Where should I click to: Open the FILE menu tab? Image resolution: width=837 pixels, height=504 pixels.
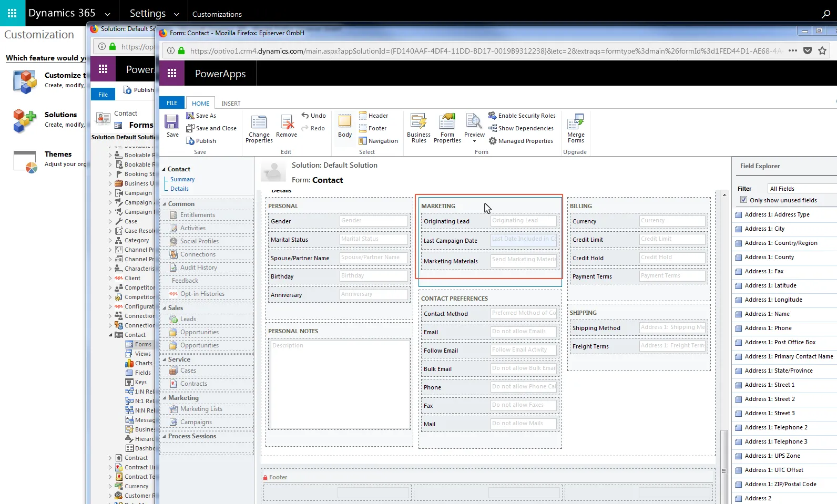click(172, 103)
